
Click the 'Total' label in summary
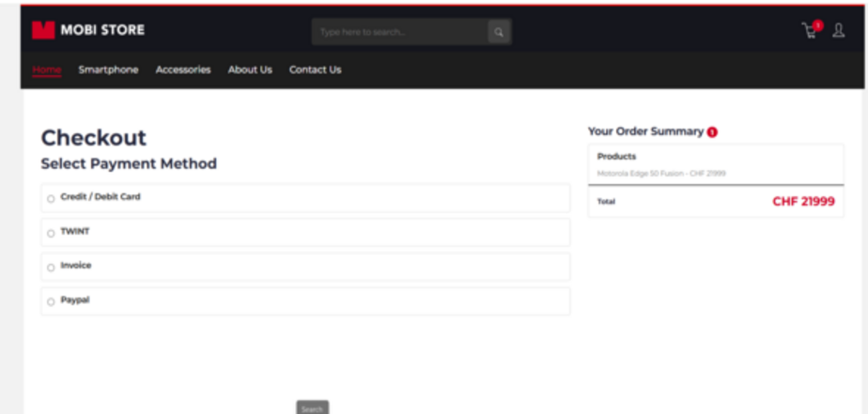606,202
